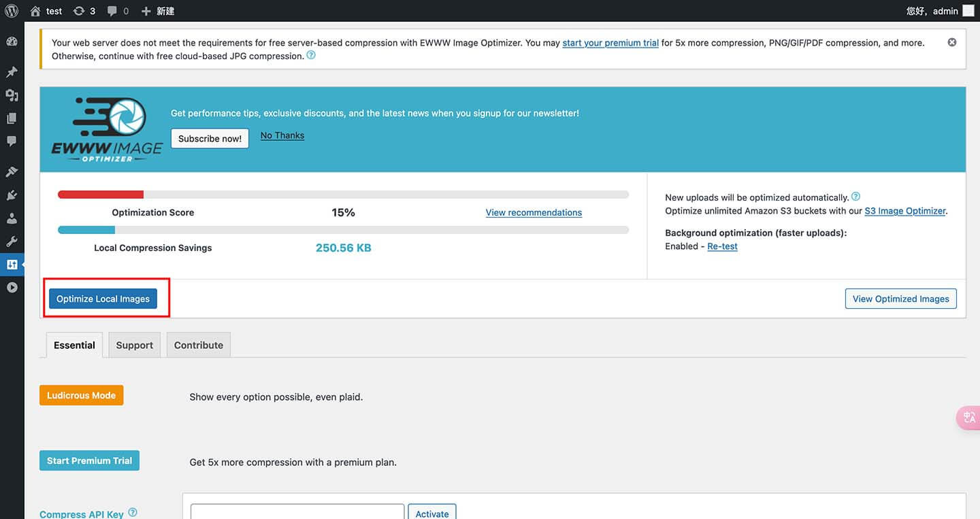Open the Plugins plug sidebar icon
The width and height of the screenshot is (980, 519).
12,196
